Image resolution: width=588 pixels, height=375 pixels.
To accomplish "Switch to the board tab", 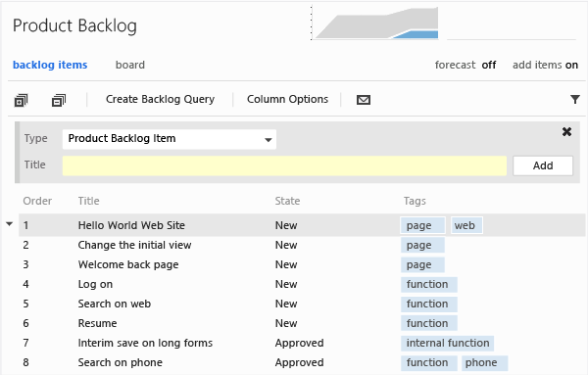I will (130, 65).
